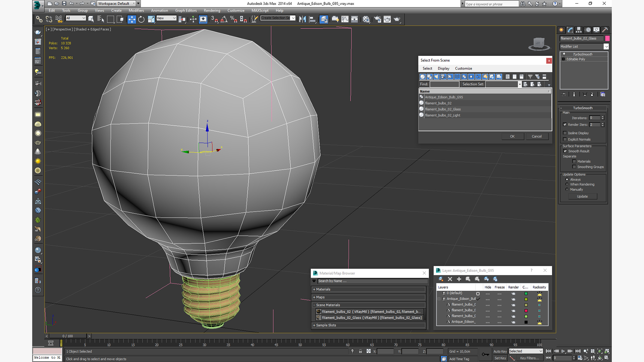Screen dimensions: 644x362
Task: Click the Set Key button
Action: [500, 358]
